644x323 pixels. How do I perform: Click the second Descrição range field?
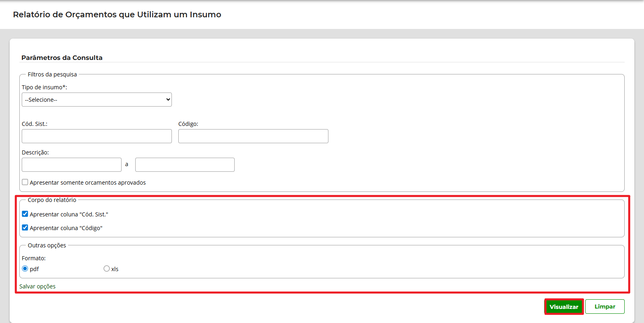click(185, 165)
